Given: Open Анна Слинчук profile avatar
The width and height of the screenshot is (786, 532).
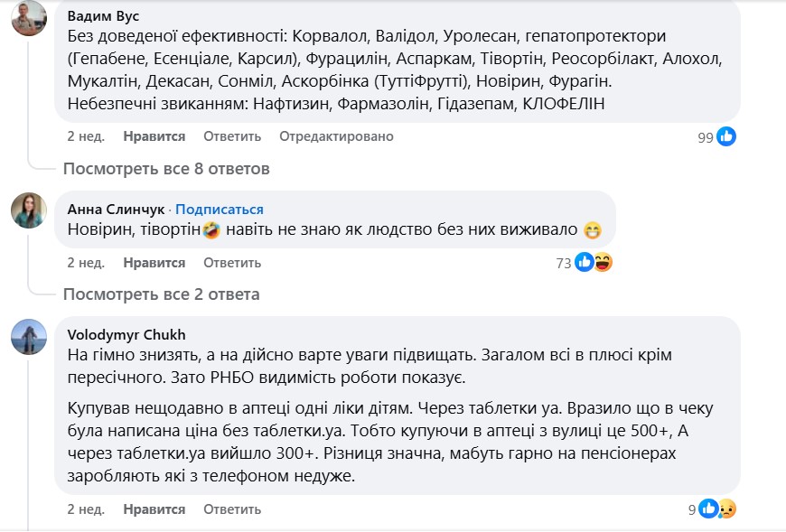Looking at the screenshot, I should (29, 210).
